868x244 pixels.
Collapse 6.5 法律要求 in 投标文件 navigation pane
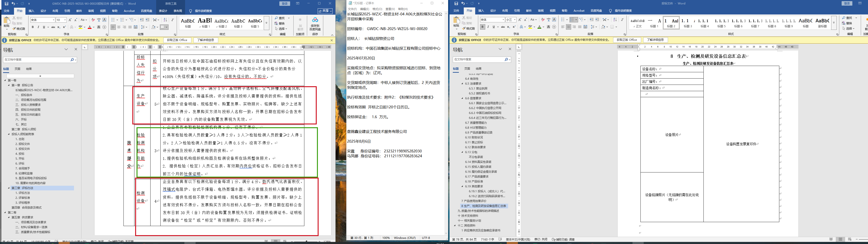point(462,83)
